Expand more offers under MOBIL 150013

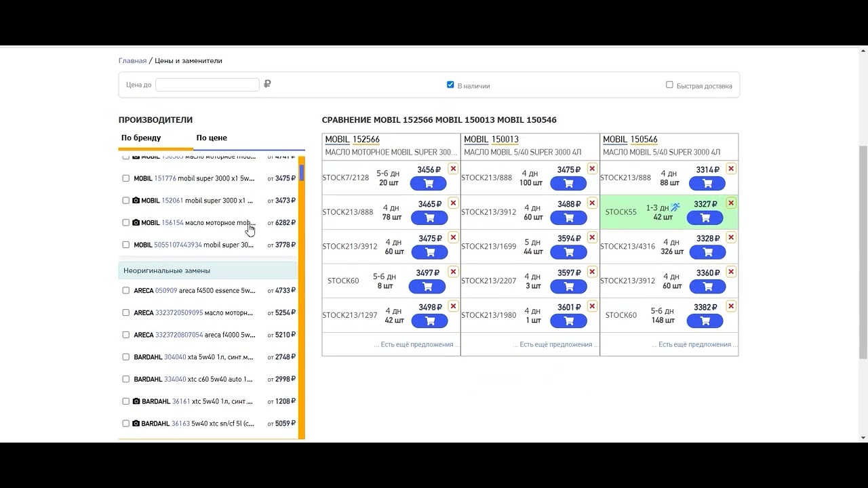click(x=556, y=344)
